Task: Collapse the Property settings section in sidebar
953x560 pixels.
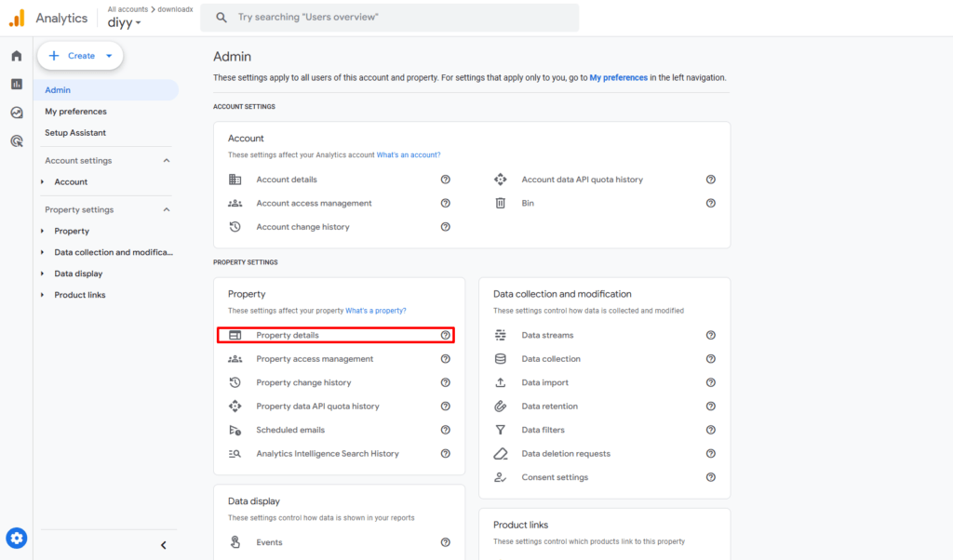Action: tap(167, 209)
